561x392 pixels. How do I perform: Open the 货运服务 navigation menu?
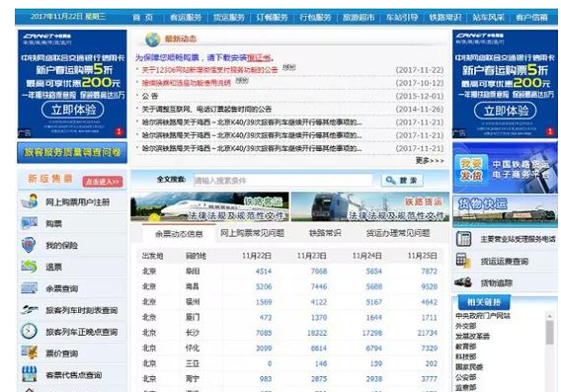pyautogui.click(x=229, y=17)
